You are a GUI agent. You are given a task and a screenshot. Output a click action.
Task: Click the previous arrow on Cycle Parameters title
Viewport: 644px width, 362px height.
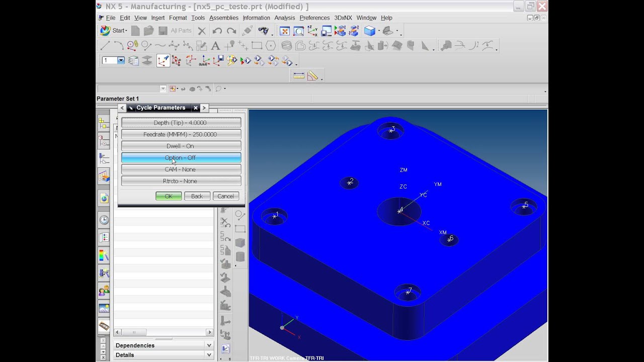pyautogui.click(x=122, y=108)
